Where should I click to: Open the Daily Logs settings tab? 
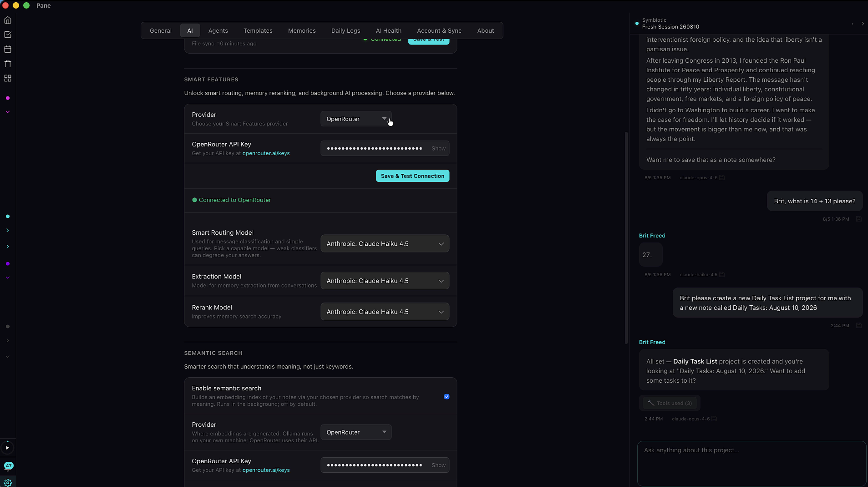(345, 31)
